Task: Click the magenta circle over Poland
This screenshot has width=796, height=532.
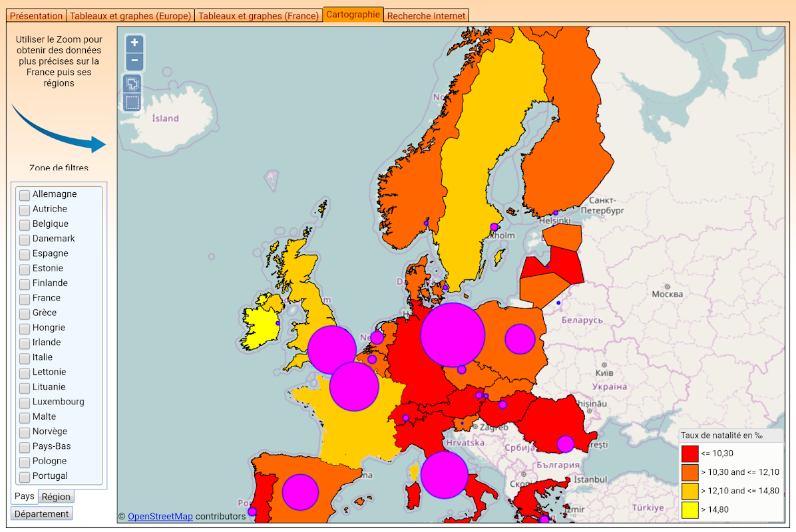Action: point(520,338)
